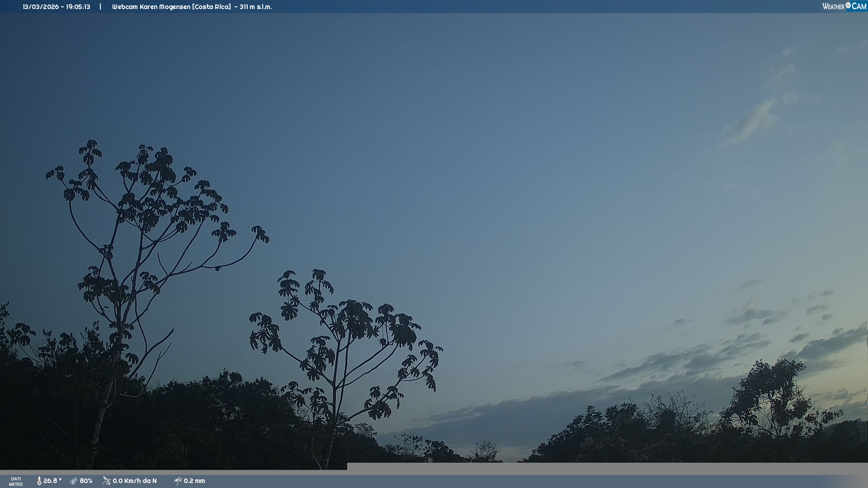Click the wind vane icon

click(x=106, y=481)
